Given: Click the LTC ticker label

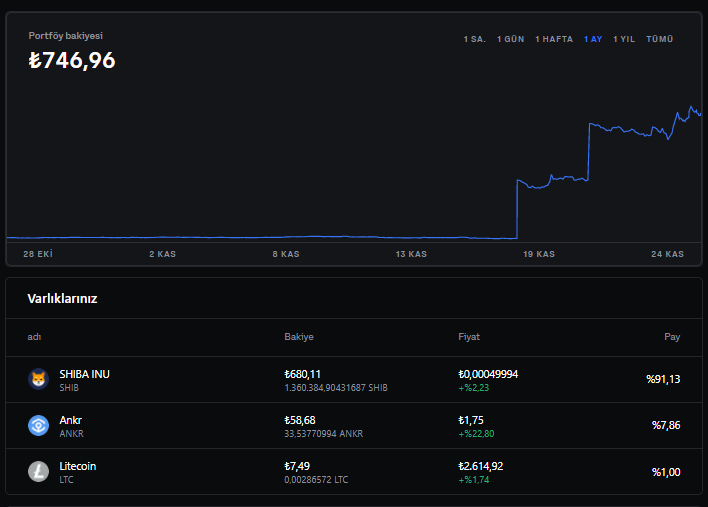Looking at the screenshot, I should pyautogui.click(x=66, y=480).
